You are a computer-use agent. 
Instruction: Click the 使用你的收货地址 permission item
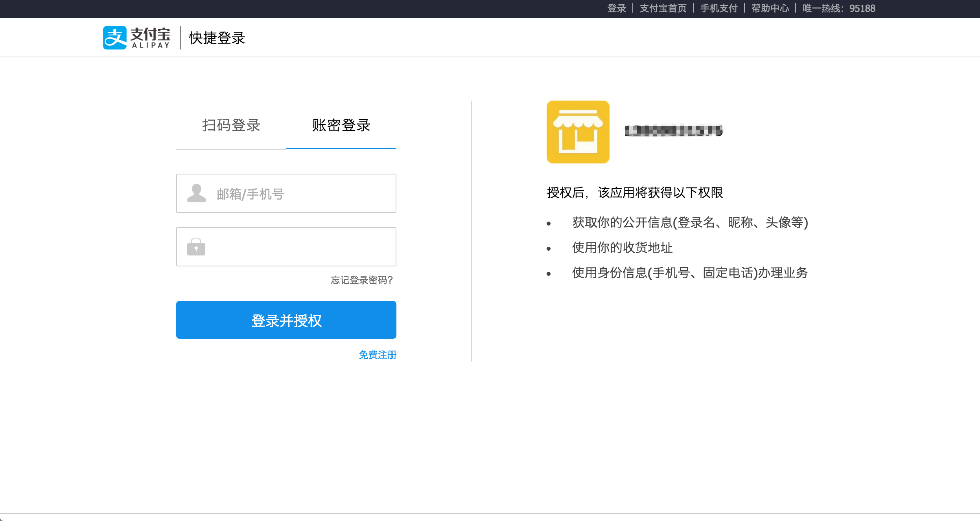point(622,248)
